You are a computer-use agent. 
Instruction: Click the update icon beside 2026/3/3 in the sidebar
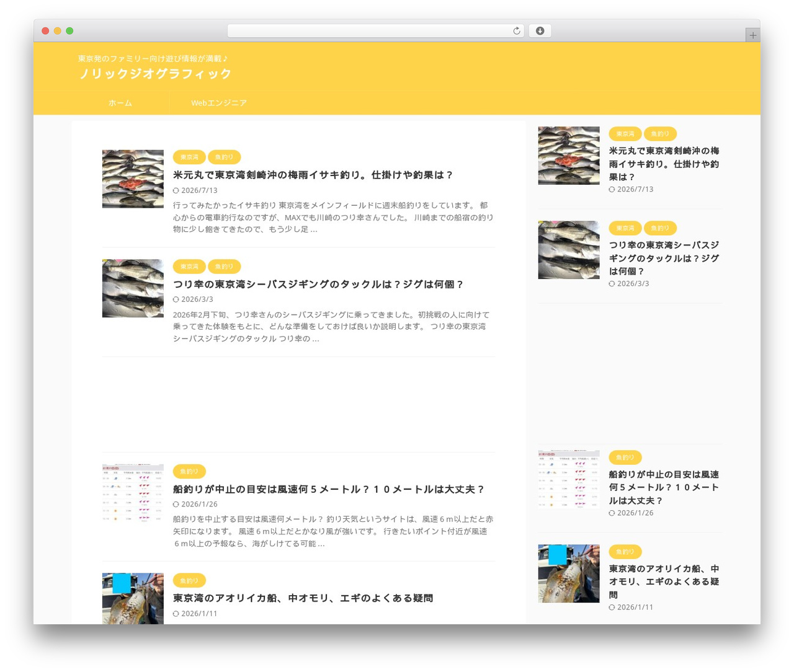coord(612,284)
